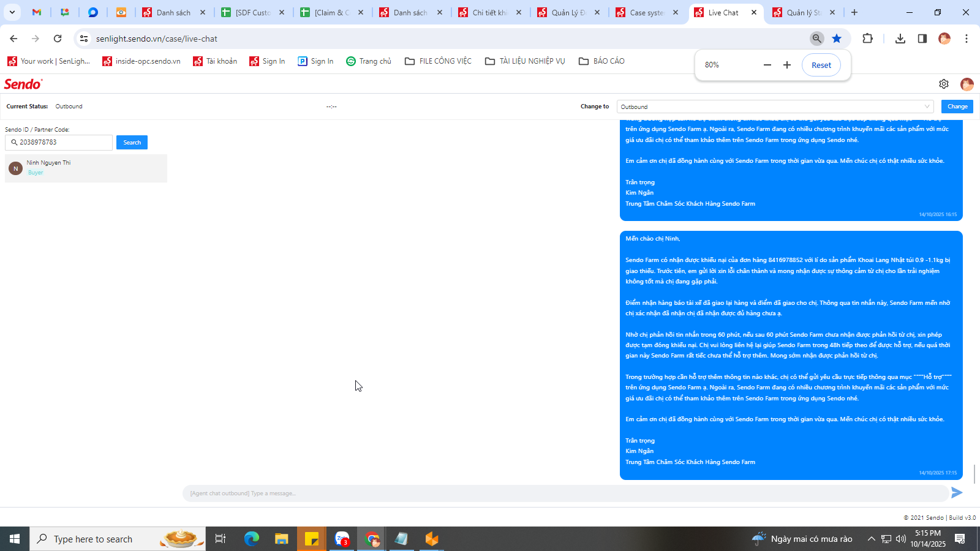Click the agent chat message input box
The width and height of the screenshot is (980, 551).
[x=565, y=493]
